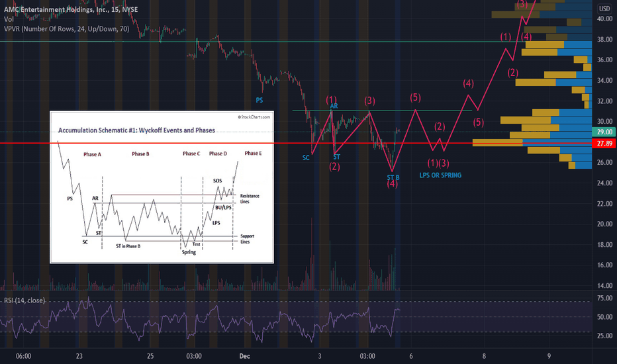Click the Dec label on time axis
Viewport: 617px width, 364px height.
(244, 356)
